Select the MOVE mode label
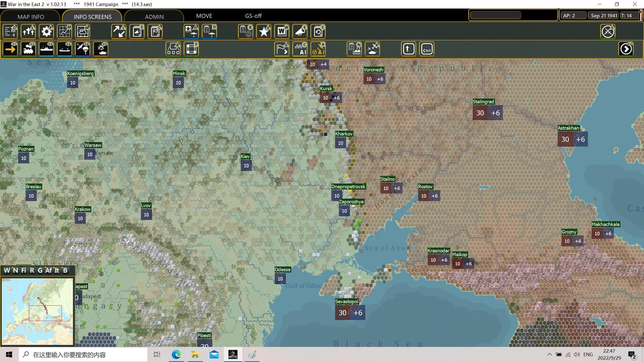The height and width of the screenshot is (362, 644). click(x=204, y=16)
